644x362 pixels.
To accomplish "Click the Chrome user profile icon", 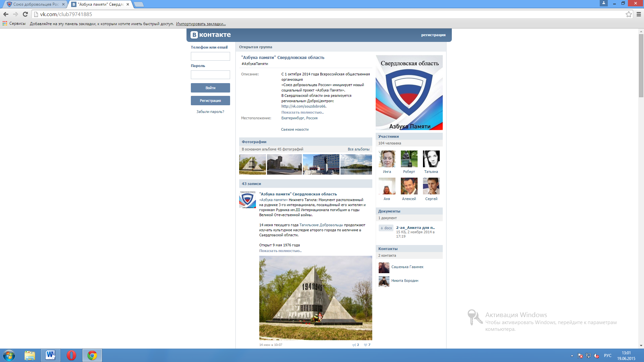I will (603, 3).
